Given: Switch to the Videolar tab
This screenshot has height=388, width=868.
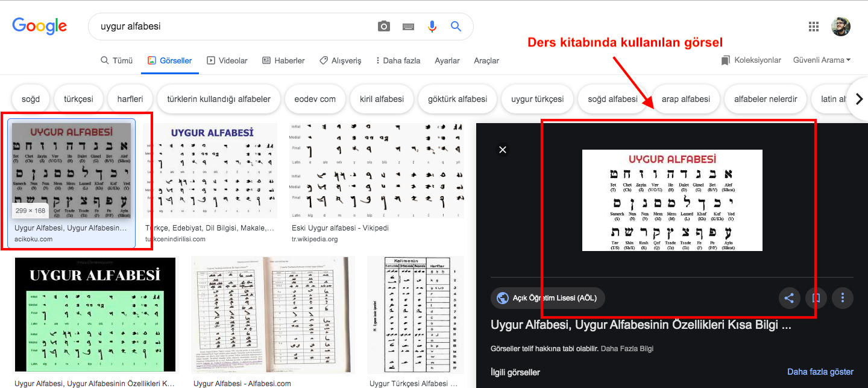Looking at the screenshot, I should tap(227, 60).
